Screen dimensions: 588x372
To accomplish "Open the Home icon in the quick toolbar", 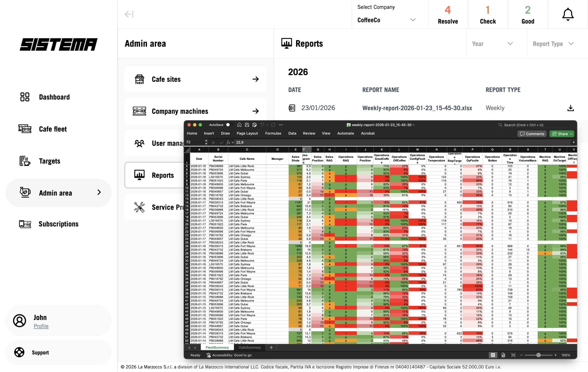I will click(x=239, y=125).
